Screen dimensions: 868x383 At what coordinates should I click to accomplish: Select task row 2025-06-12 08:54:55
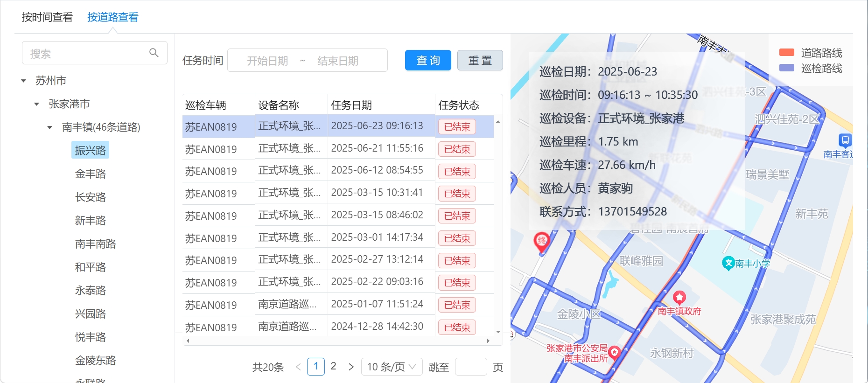338,171
